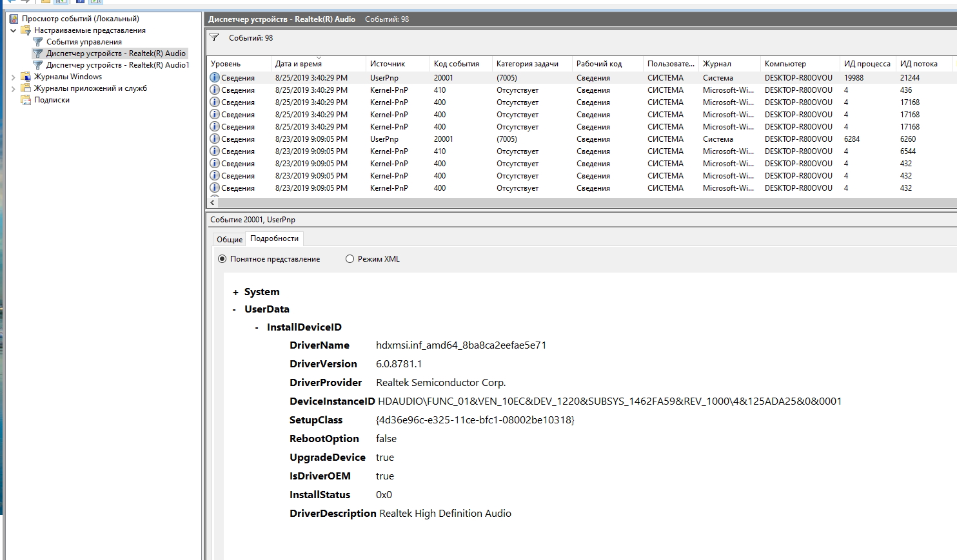Image resolution: width=957 pixels, height=560 pixels.
Task: Sort by the Уровень column header
Action: click(x=239, y=64)
